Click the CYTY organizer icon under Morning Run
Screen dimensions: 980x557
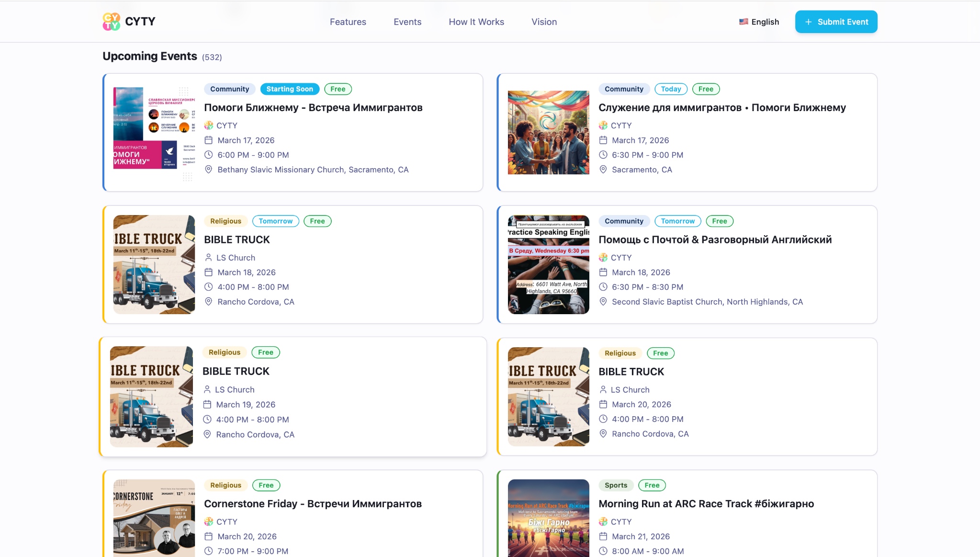click(603, 522)
